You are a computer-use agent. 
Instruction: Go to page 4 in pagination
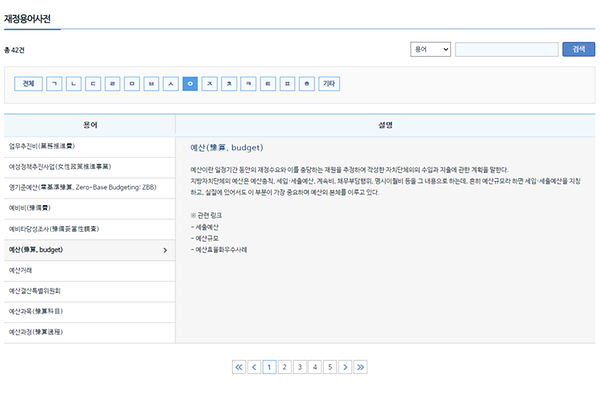pyautogui.click(x=315, y=367)
